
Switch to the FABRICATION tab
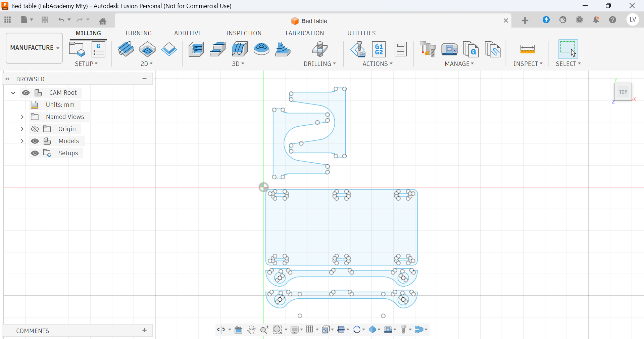[305, 33]
